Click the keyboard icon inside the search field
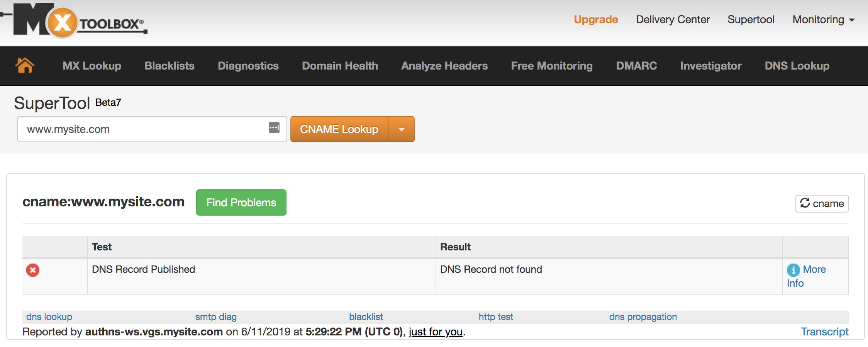The width and height of the screenshot is (868, 347). pyautogui.click(x=274, y=128)
